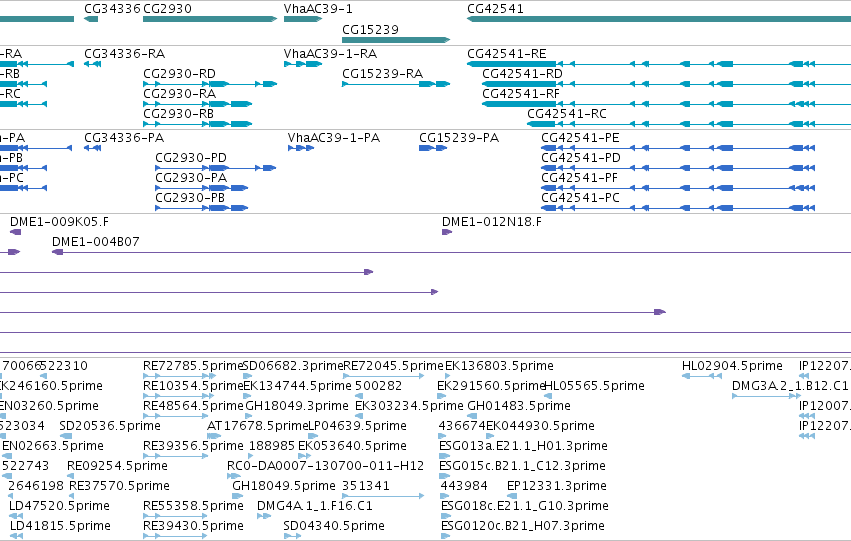Viewport: 851px width, 541px height.
Task: Select protein CG2930-PD
Action: tap(191, 158)
